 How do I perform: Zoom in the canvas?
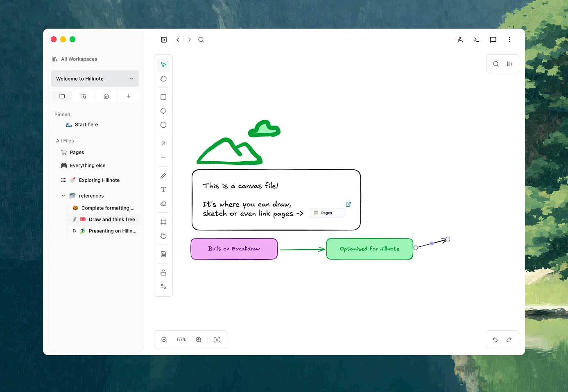coord(199,340)
